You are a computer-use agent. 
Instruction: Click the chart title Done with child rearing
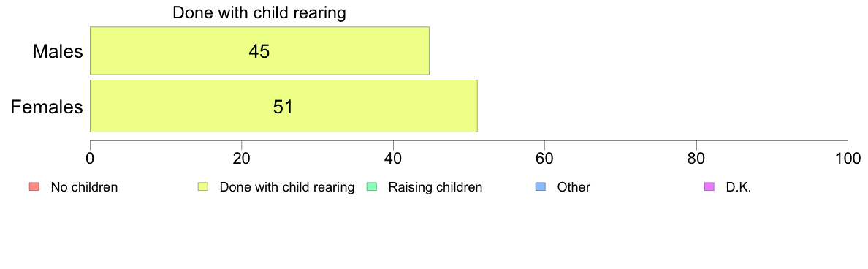click(259, 12)
